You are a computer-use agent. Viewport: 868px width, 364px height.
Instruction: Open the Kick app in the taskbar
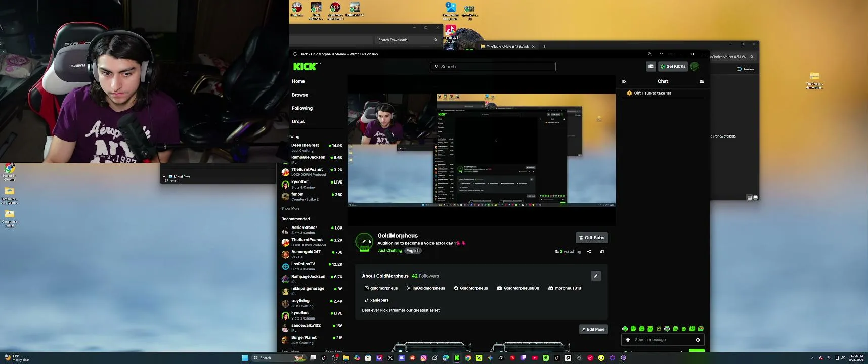point(457,358)
